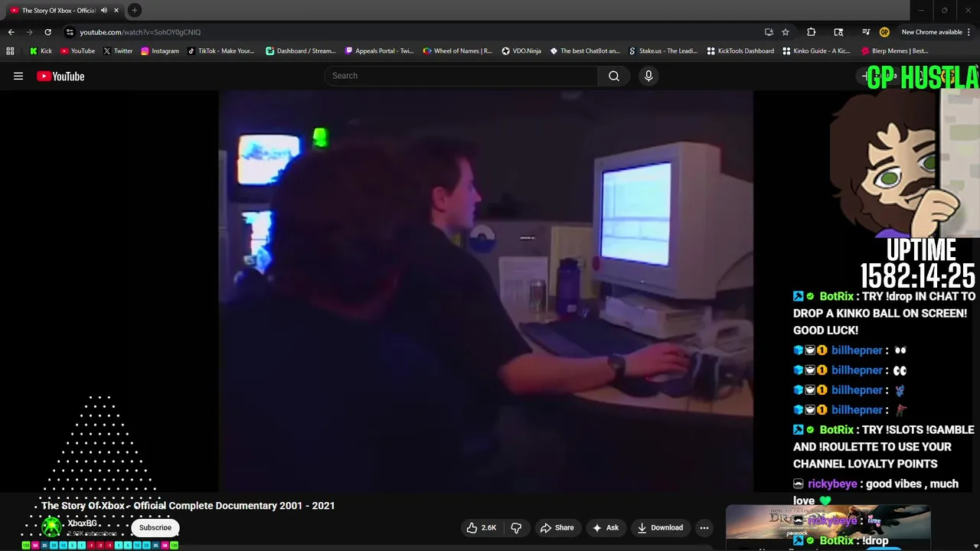Viewport: 980px width, 551px height.
Task: Open Kinko Guide bookmark
Action: 816,51
